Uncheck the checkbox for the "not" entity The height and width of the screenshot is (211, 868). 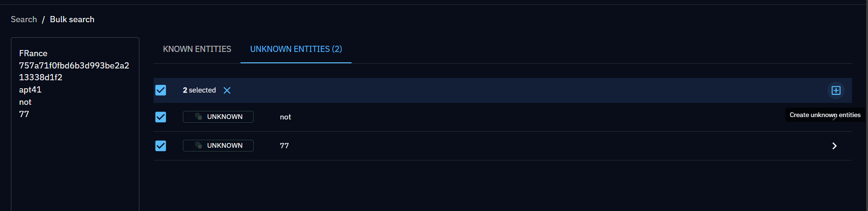coord(161,117)
